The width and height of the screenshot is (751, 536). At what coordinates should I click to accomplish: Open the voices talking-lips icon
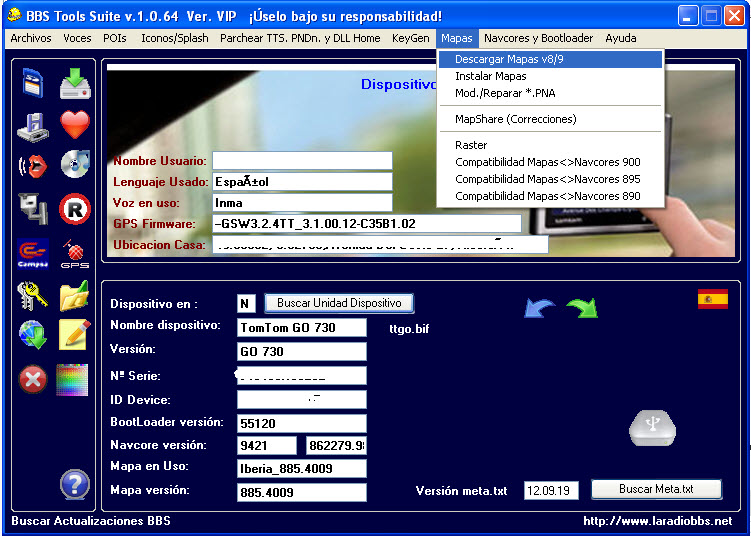pyautogui.click(x=33, y=166)
